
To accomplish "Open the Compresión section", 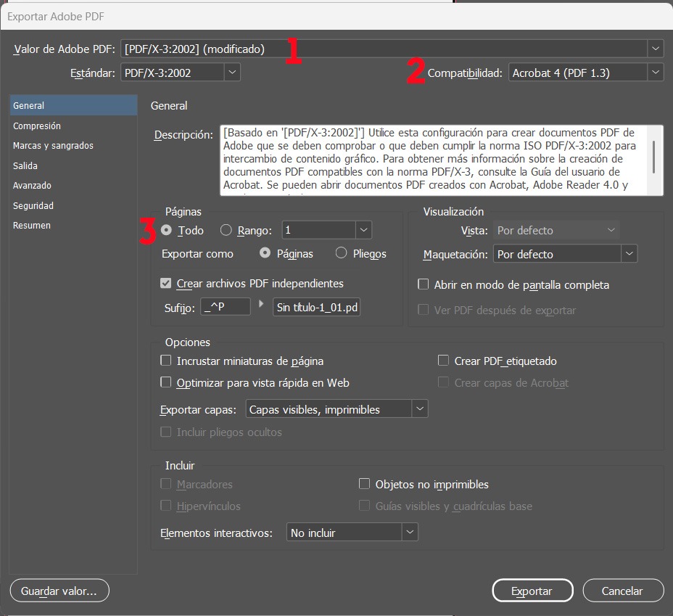I will point(37,126).
